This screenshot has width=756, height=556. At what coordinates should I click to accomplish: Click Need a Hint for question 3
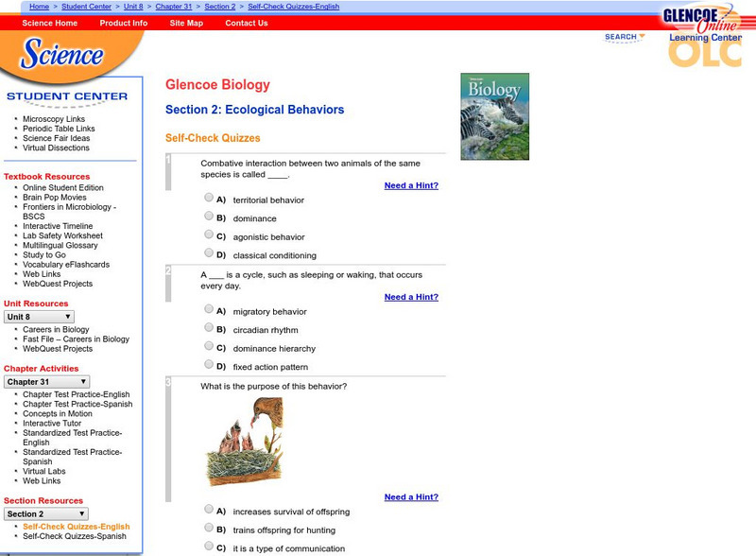pyautogui.click(x=411, y=496)
